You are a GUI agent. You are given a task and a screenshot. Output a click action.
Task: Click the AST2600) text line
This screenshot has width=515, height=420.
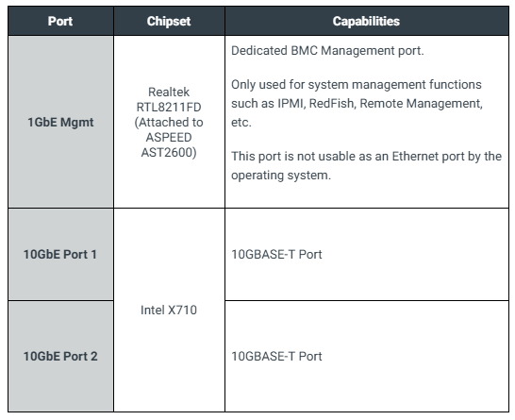point(169,153)
